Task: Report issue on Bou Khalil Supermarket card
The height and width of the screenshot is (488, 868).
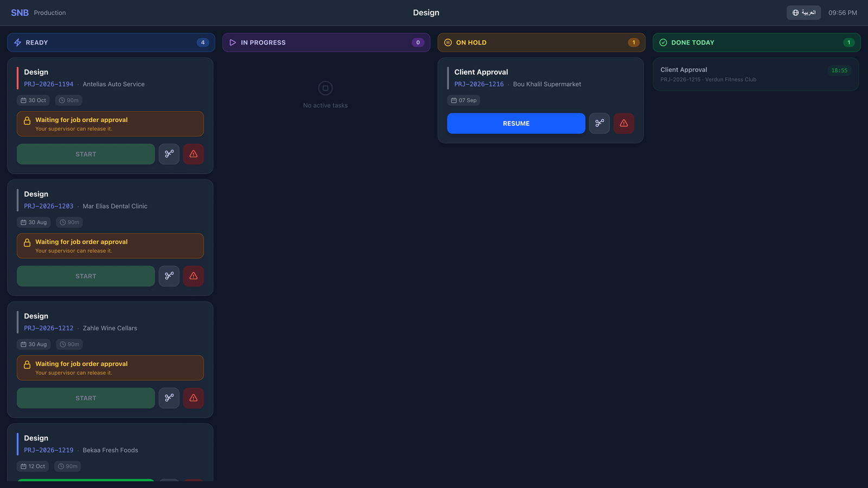Action: (x=624, y=123)
